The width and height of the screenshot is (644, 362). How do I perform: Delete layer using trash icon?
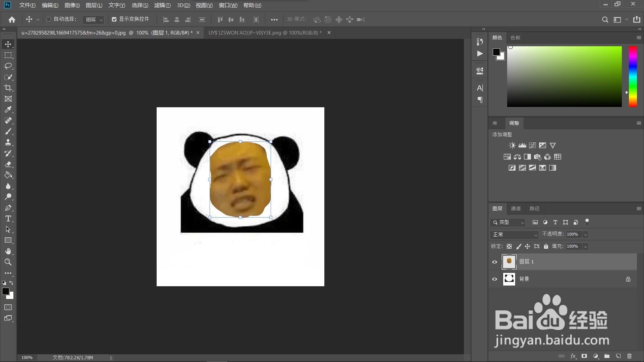pos(629,356)
